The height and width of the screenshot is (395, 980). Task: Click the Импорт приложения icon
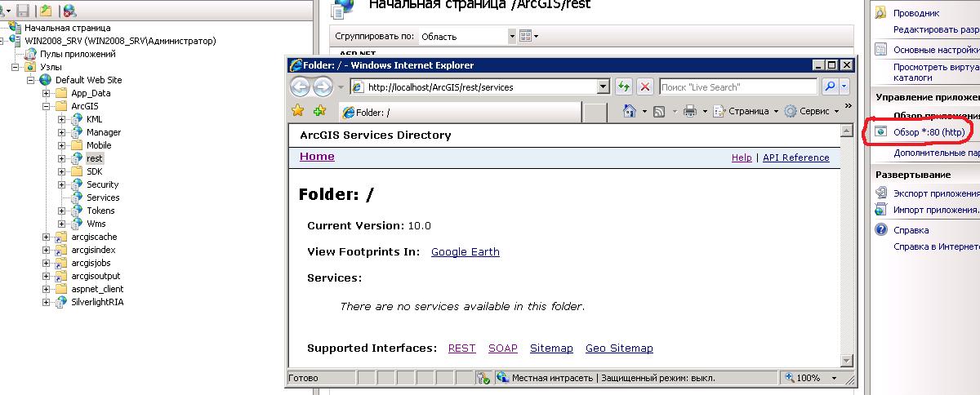click(x=881, y=210)
